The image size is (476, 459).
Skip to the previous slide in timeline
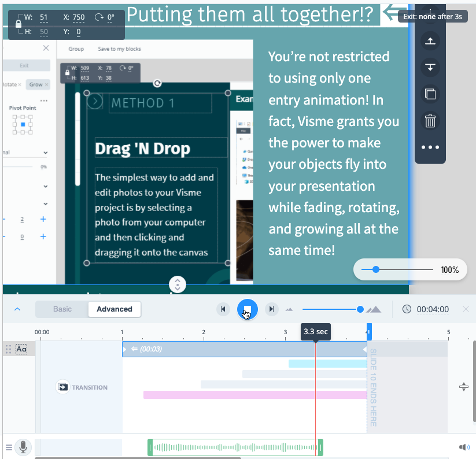pyautogui.click(x=223, y=309)
